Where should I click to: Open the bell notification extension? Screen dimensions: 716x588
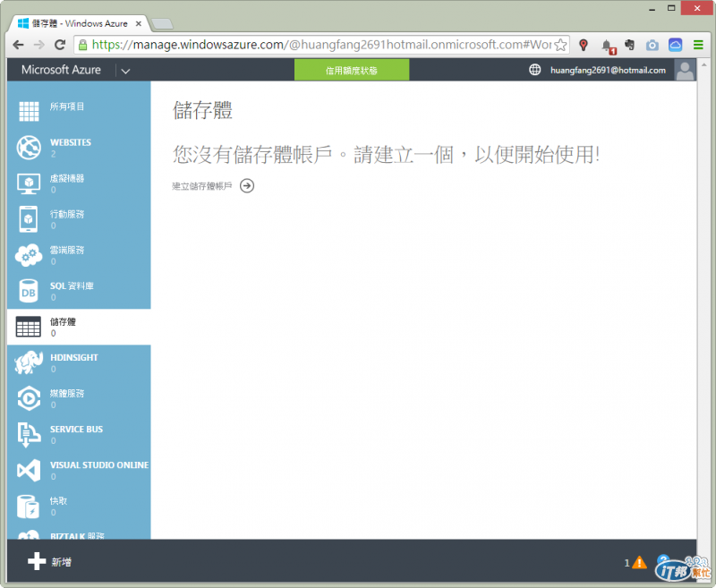pyautogui.click(x=608, y=46)
